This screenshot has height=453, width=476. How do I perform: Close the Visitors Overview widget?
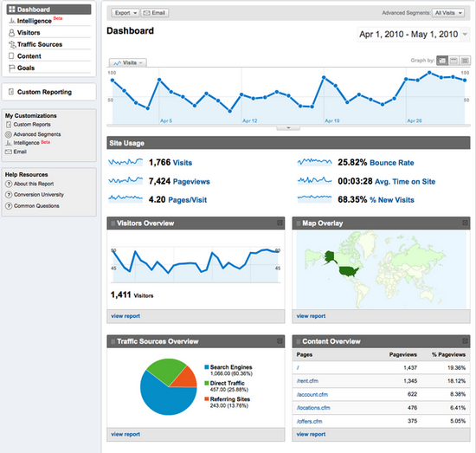coord(280,223)
